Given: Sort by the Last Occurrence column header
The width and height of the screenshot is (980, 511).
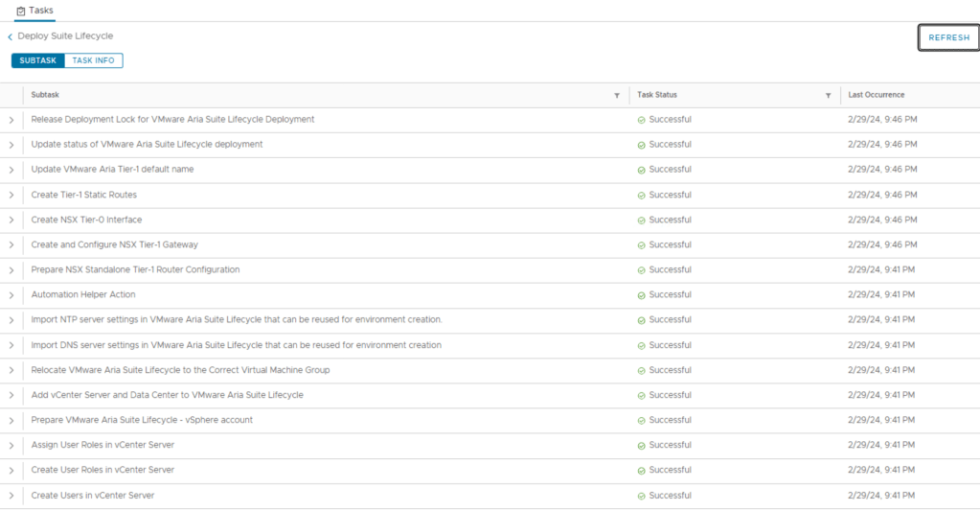Looking at the screenshot, I should point(877,95).
